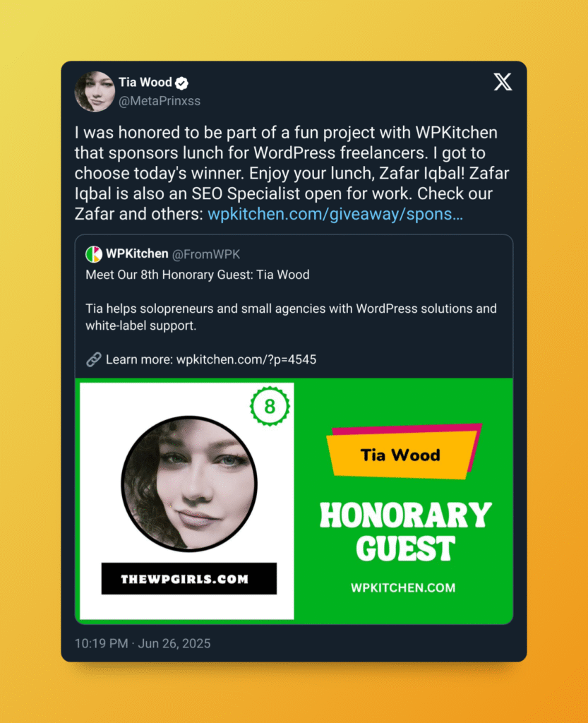Click the yellow Tia Wood name banner
This screenshot has height=723, width=588.
pos(401,455)
